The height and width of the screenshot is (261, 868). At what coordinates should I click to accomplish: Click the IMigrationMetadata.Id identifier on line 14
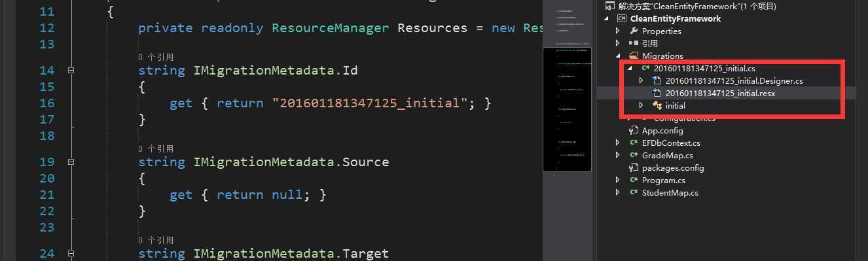point(275,70)
